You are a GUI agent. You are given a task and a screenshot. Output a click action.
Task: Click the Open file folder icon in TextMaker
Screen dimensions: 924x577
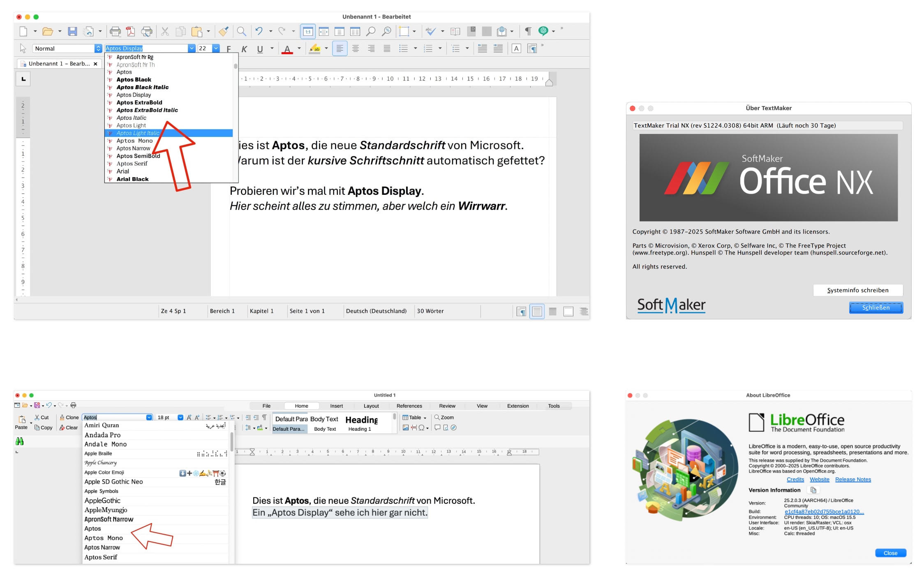(x=48, y=31)
